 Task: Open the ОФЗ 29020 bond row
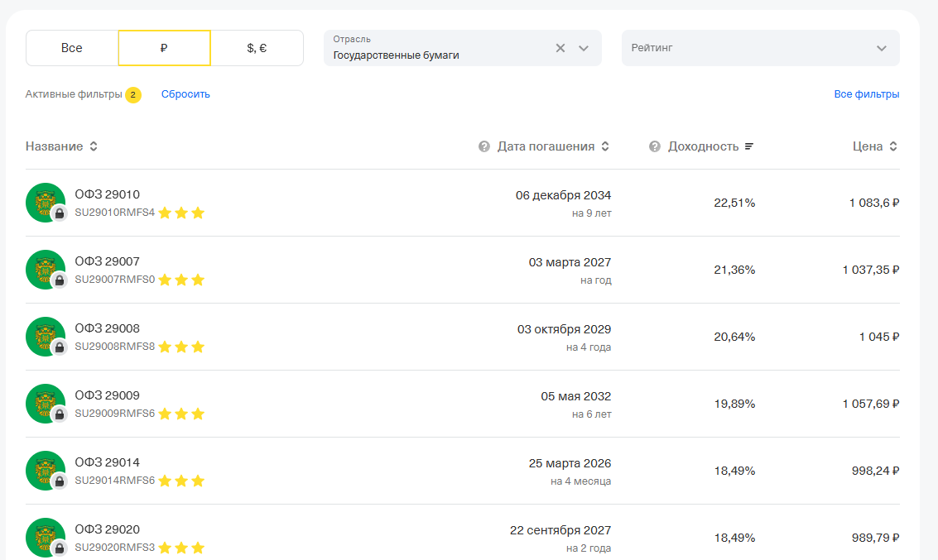pyautogui.click(x=107, y=529)
